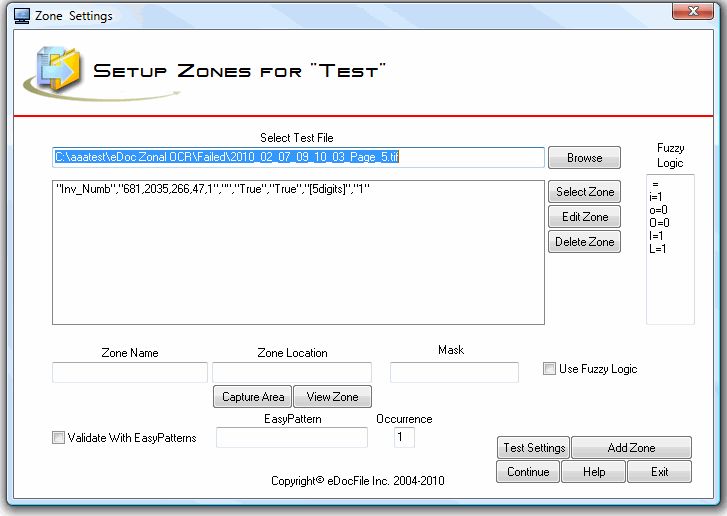Click the "Setup Zones for Test" heading

click(239, 70)
